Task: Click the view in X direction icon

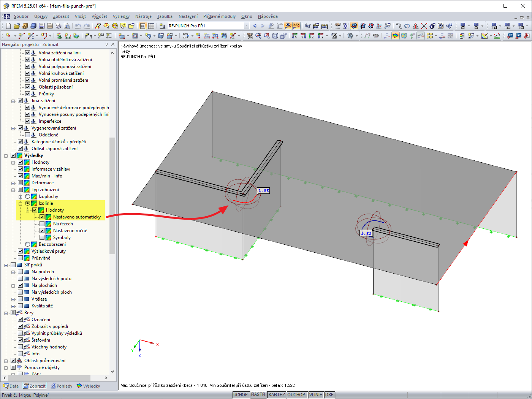Action: (x=295, y=36)
